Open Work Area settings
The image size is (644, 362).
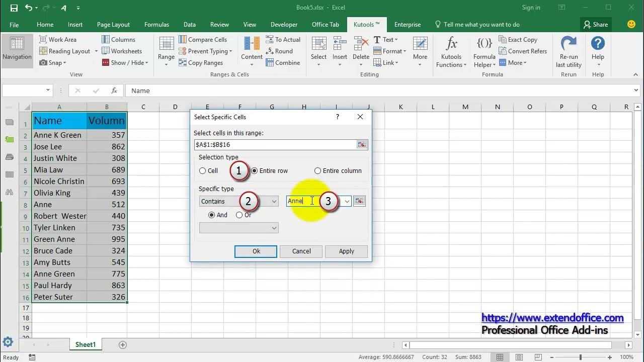coord(57,39)
